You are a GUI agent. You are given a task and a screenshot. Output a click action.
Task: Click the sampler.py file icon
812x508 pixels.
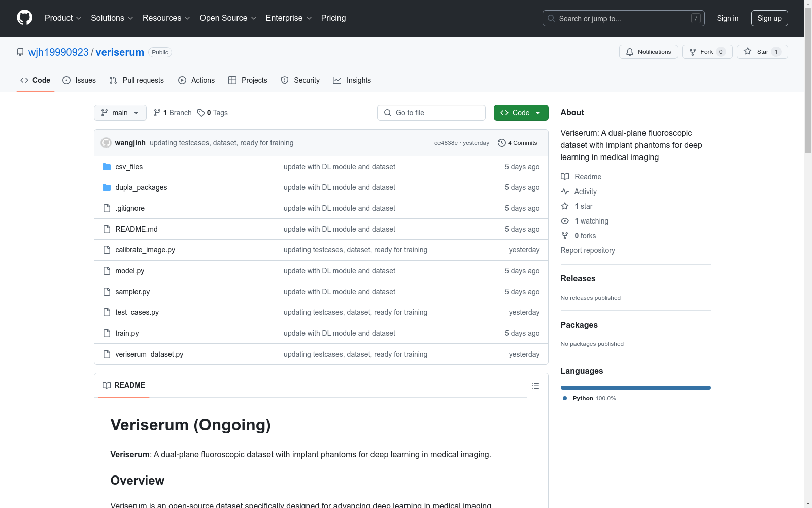coord(107,292)
